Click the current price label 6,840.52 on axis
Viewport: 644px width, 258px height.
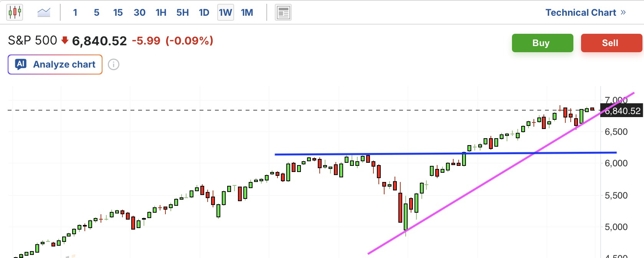coord(623,111)
